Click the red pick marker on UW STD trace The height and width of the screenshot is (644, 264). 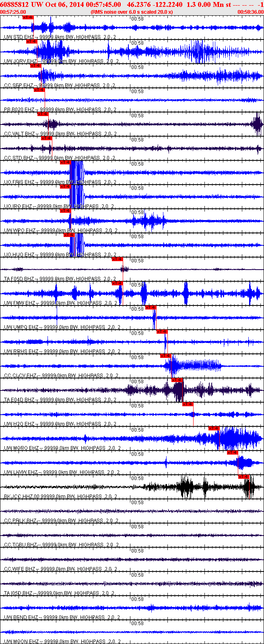pos(28,17)
